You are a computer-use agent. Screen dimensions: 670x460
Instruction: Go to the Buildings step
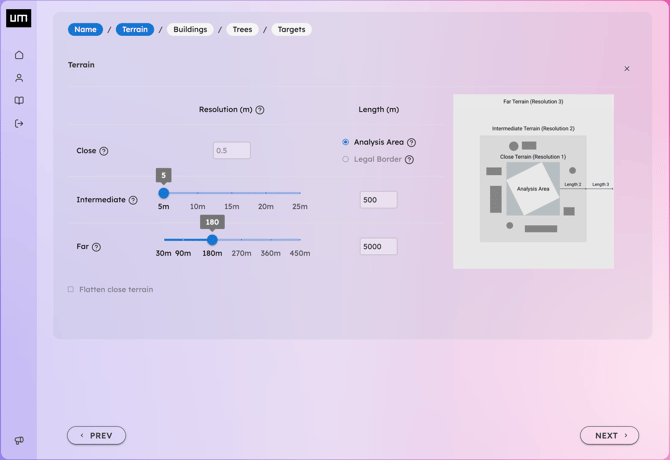pos(190,29)
